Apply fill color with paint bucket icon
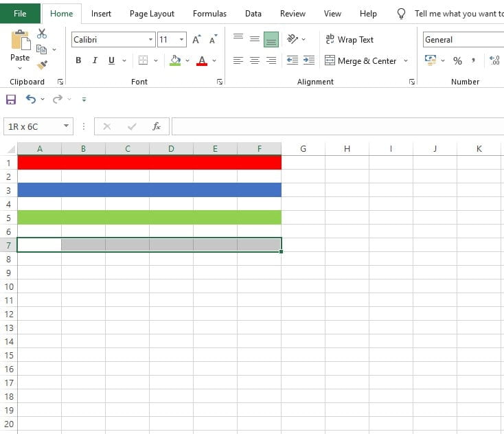504x434 pixels. coord(175,60)
